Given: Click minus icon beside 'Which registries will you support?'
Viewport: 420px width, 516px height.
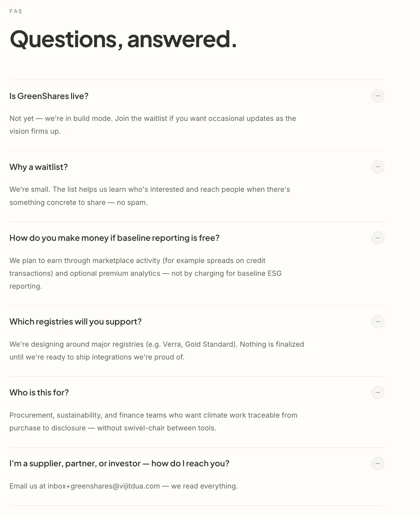Looking at the screenshot, I should [377, 322].
